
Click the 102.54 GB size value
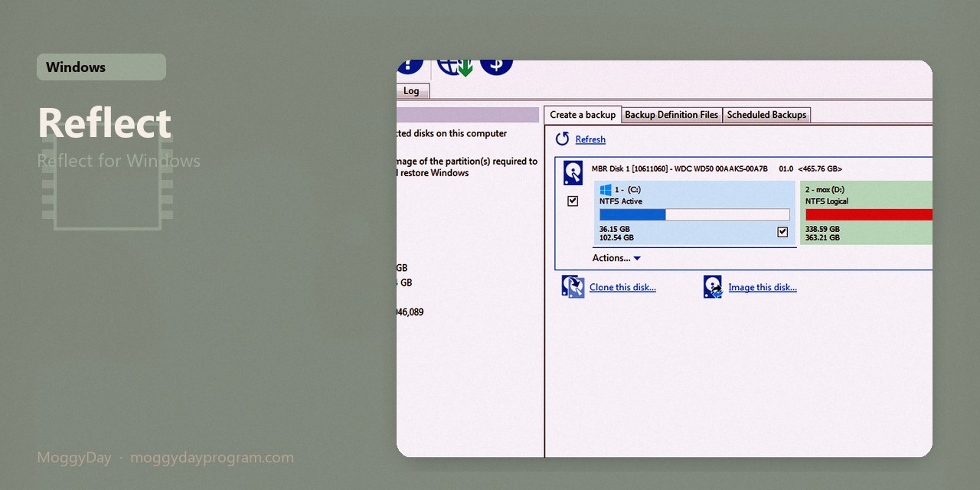pos(616,237)
